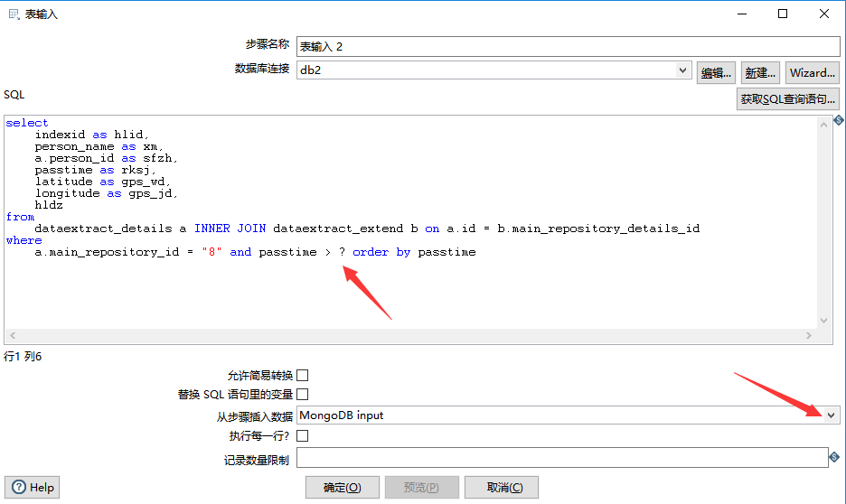Click 'INNER JOIN' text in SQL

pyautogui.click(x=230, y=229)
